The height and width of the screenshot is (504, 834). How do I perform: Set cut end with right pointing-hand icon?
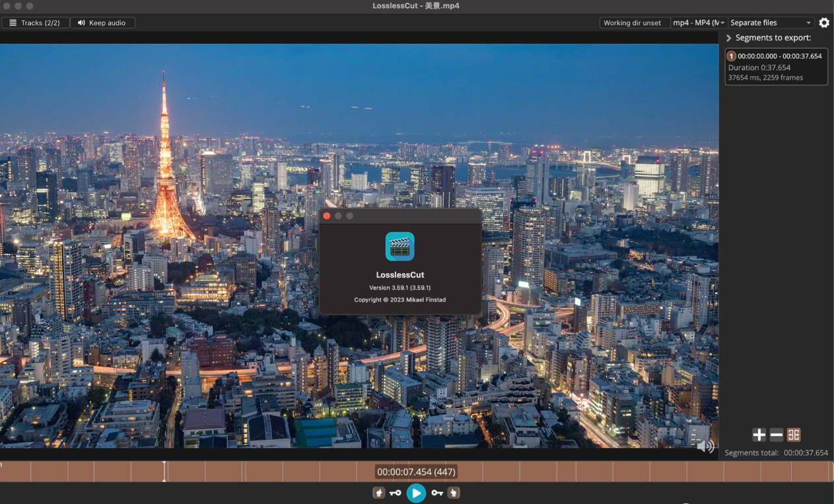[454, 493]
